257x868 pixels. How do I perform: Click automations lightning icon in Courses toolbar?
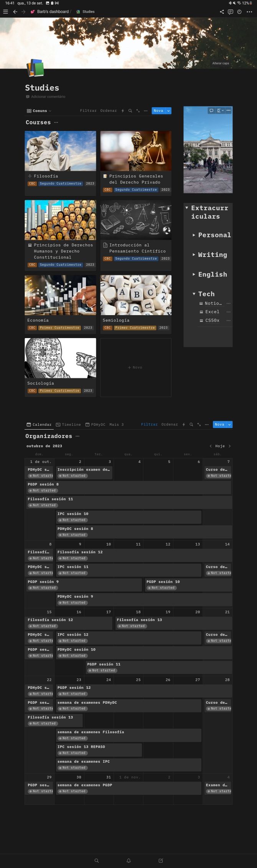(x=123, y=111)
